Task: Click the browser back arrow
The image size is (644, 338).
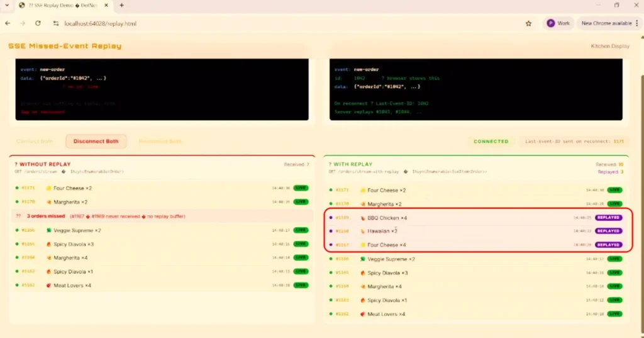Action: click(x=8, y=23)
